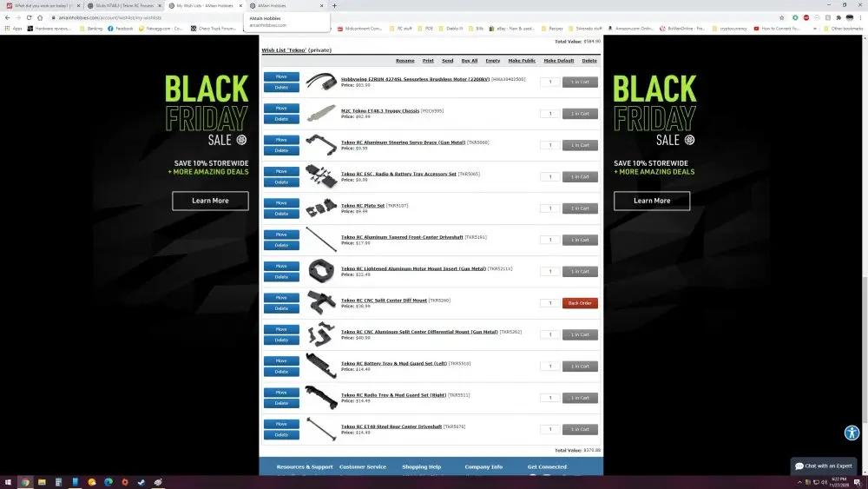
Task: Open the Banking bookmarks folder
Action: 91,29
